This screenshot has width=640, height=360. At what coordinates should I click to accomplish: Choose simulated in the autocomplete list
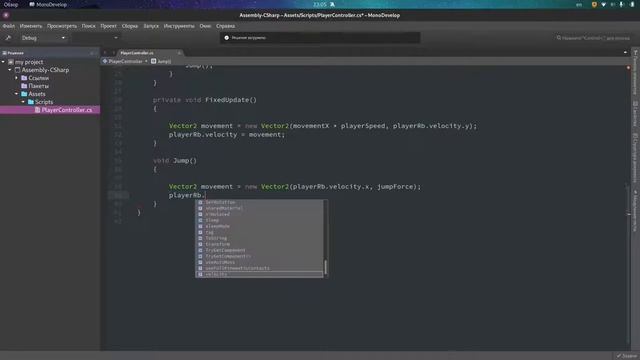(259, 214)
